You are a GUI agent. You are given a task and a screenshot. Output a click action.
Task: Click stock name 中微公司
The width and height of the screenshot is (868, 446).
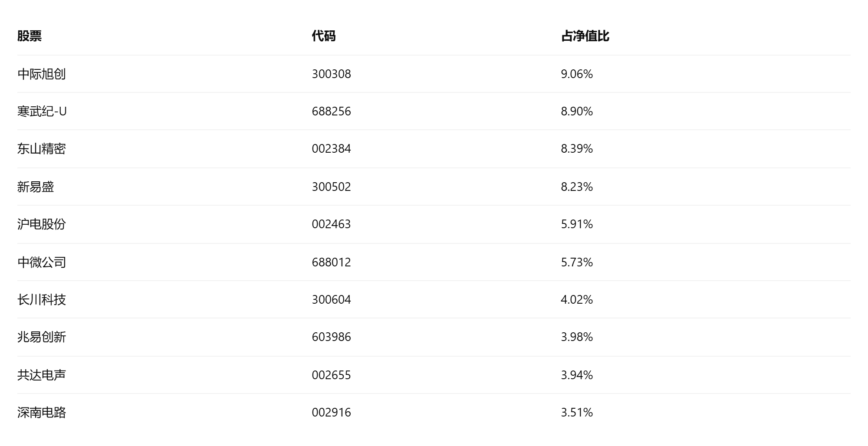[42, 262]
